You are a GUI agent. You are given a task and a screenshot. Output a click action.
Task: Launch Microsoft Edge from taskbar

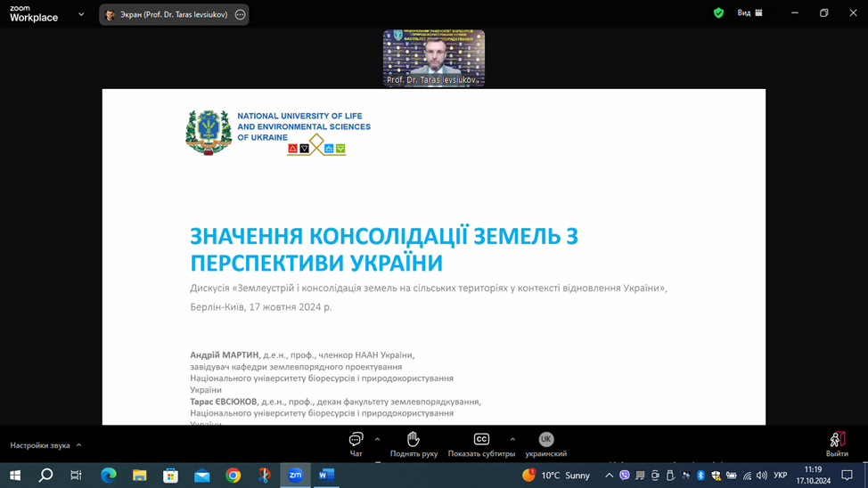[109, 476]
